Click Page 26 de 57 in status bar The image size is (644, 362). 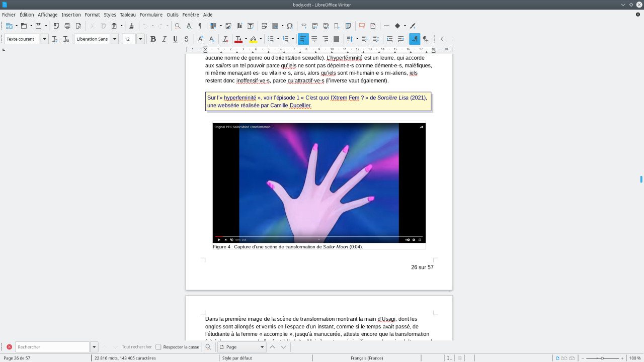pyautogui.click(x=17, y=358)
